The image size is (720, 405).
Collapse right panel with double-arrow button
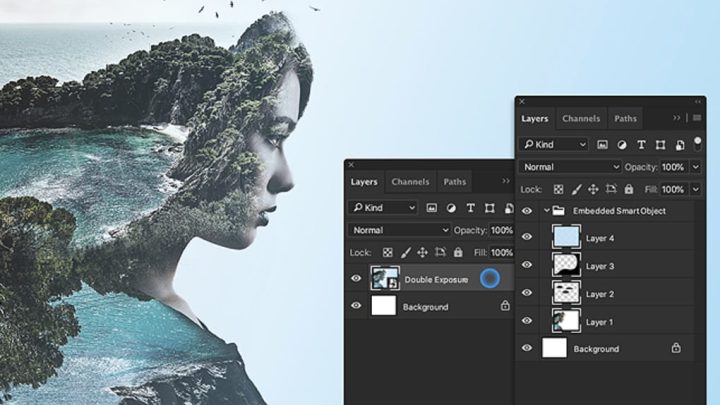point(698,102)
